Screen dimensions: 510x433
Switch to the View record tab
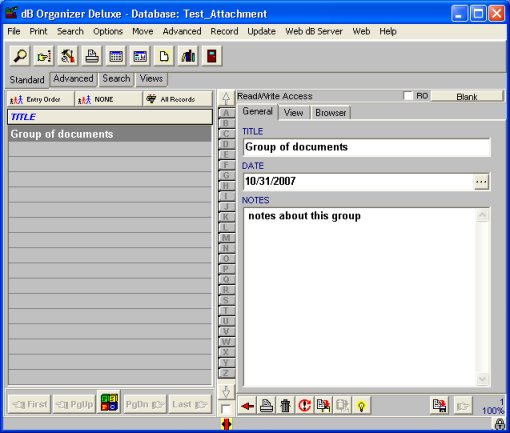pos(293,113)
